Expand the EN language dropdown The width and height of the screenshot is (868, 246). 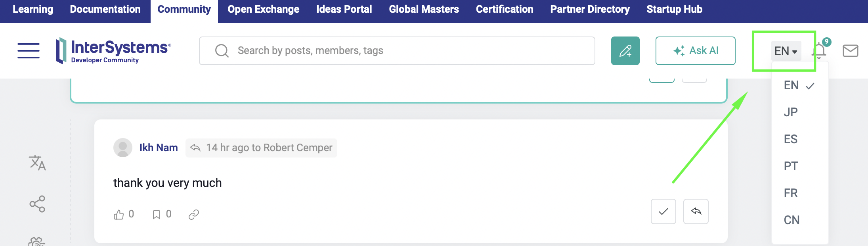(786, 51)
